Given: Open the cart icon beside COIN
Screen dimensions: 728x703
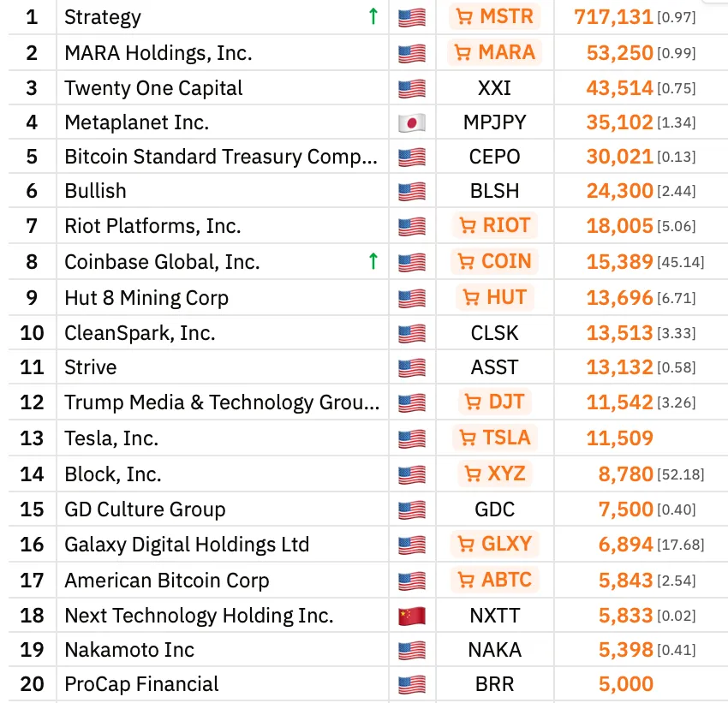Looking at the screenshot, I should coord(468,261).
